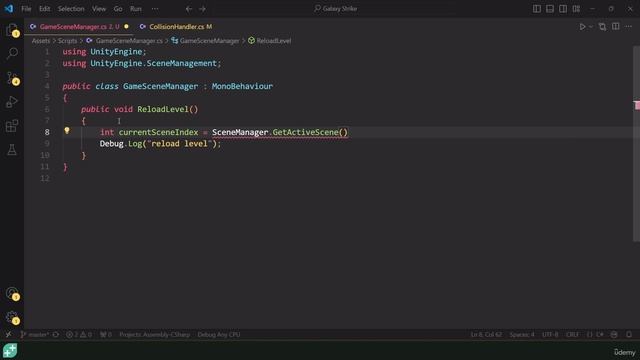Screen dimensions: 640x360
Task: Open the Explorer view in activity bar
Action: 12,29
